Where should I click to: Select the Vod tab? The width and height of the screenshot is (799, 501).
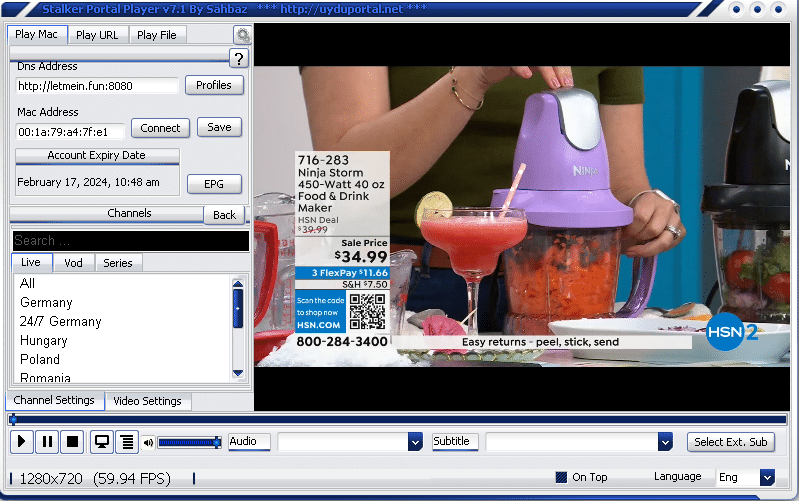pos(73,263)
